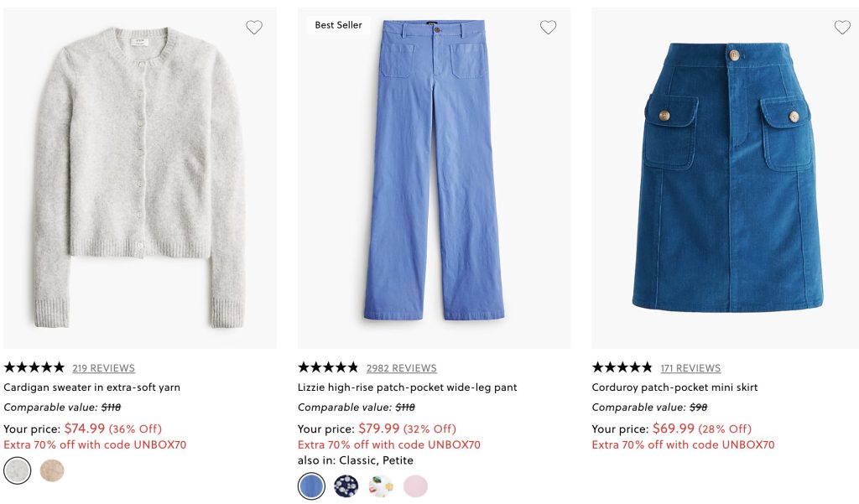
Task: Choose the beige cardigan color swatch
Action: coord(52,471)
